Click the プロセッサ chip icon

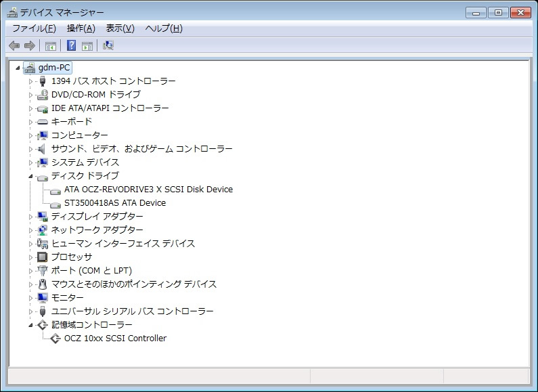click(x=42, y=257)
